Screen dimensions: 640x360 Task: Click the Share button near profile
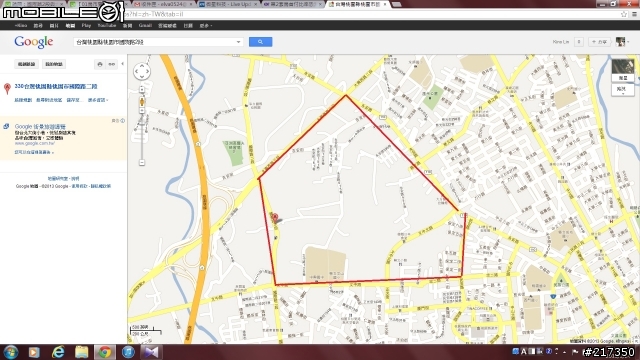coord(599,42)
